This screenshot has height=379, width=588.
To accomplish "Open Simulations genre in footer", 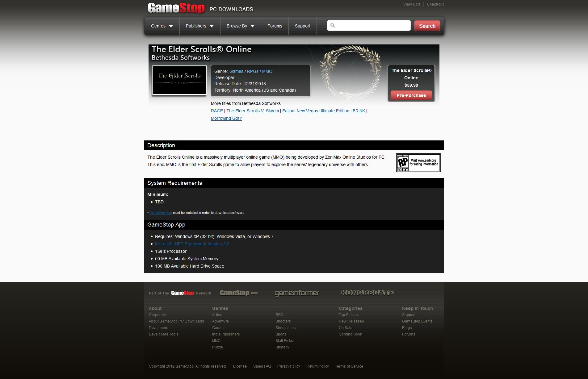I will pyautogui.click(x=286, y=328).
